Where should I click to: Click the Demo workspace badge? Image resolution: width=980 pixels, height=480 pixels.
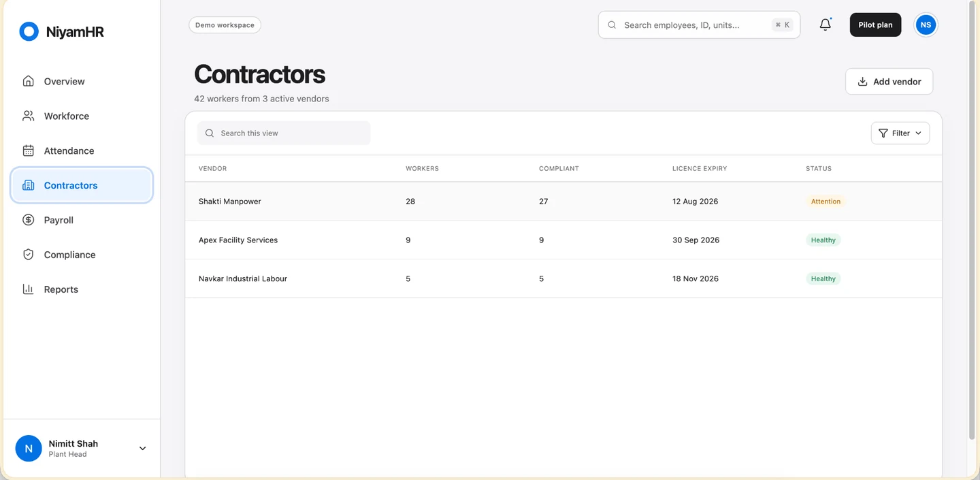pyautogui.click(x=225, y=25)
